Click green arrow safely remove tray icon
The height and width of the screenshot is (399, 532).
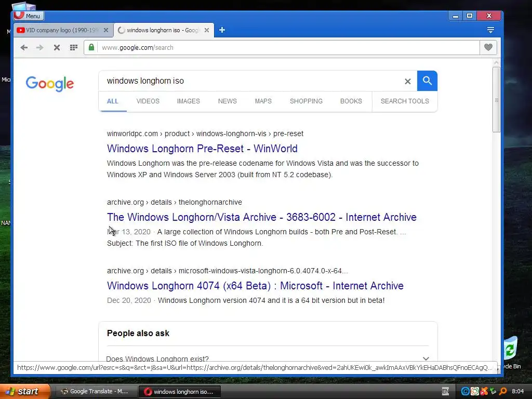tap(494, 391)
